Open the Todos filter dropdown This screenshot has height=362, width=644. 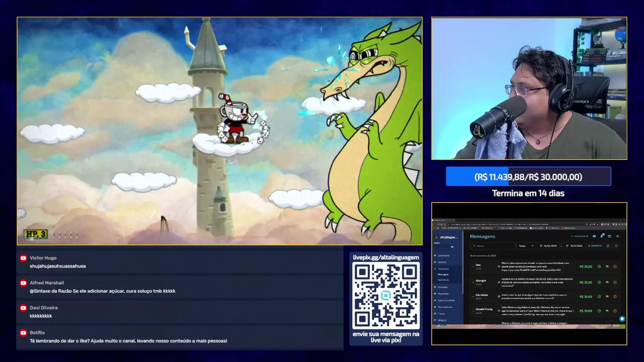[x=526, y=246]
